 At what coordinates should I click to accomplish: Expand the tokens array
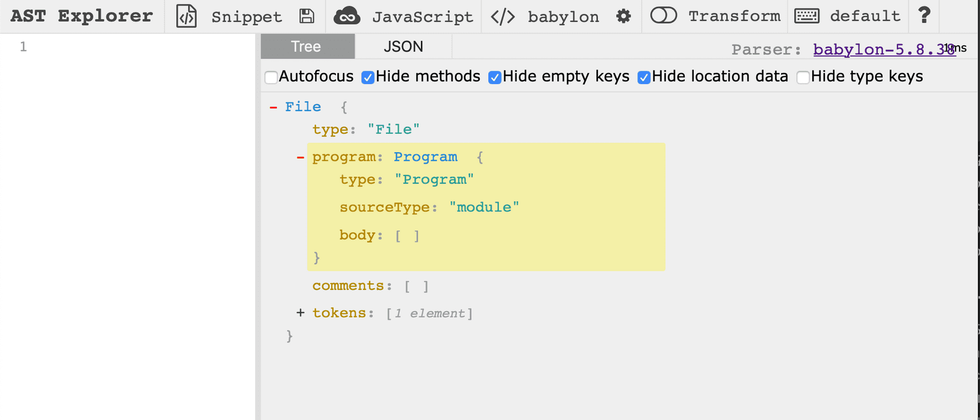pyautogui.click(x=300, y=313)
